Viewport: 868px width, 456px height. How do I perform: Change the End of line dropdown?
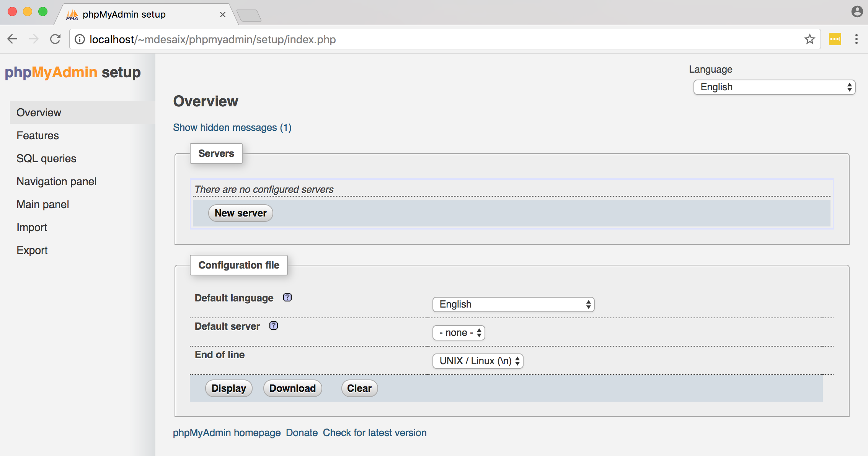pos(477,361)
